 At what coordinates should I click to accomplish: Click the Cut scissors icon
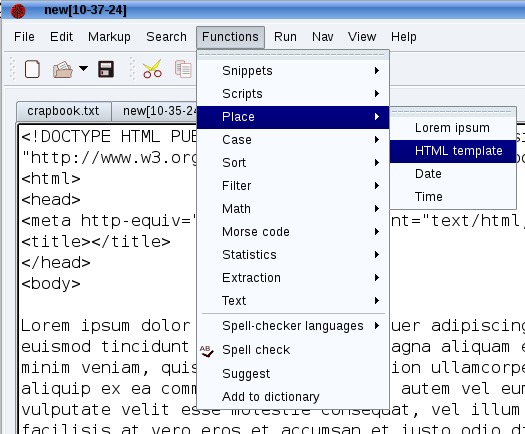click(x=152, y=69)
